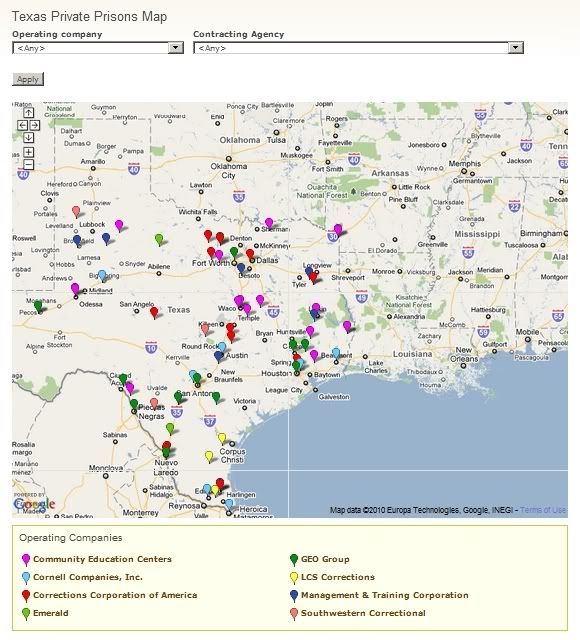Select the pink marker near Killeen
The image size is (580, 640).
pos(205,329)
